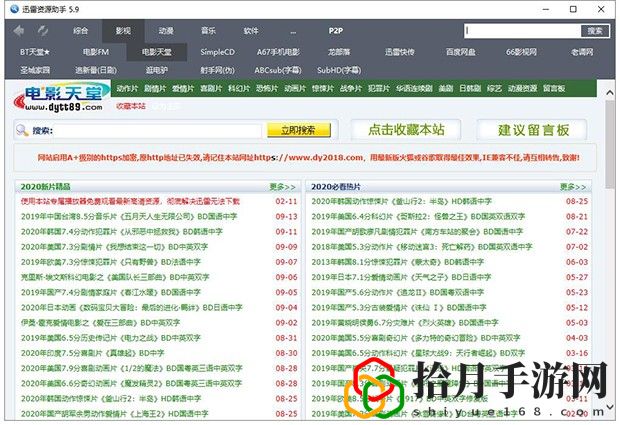Select the 射手网(伪) source
The height and width of the screenshot is (425, 620).
217,70
